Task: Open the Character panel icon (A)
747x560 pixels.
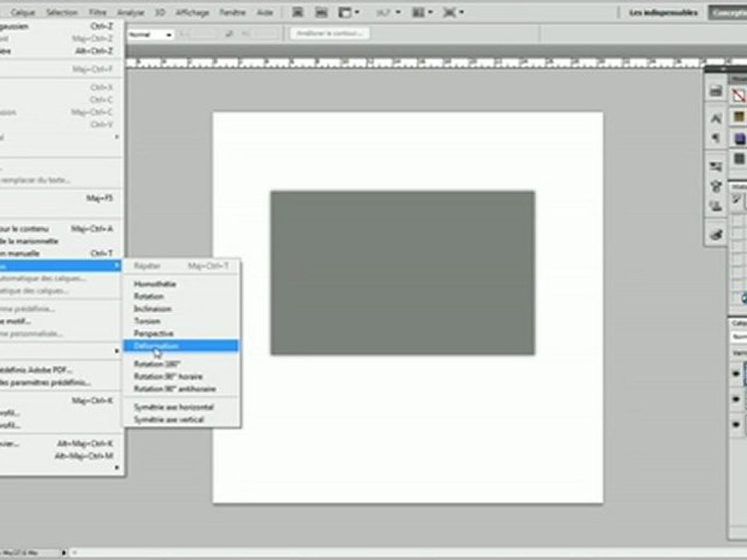Action: (x=715, y=118)
